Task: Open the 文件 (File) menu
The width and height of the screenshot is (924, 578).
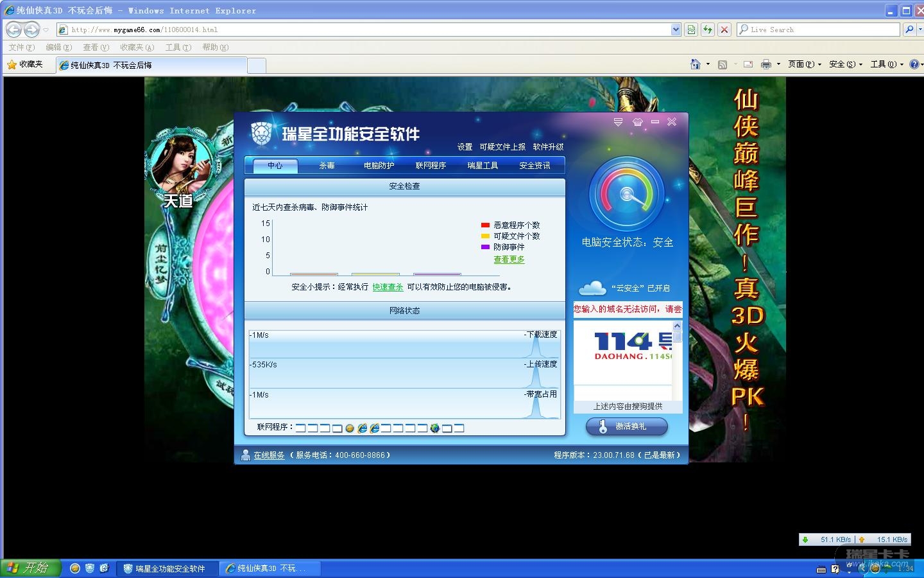Action: 22,47
